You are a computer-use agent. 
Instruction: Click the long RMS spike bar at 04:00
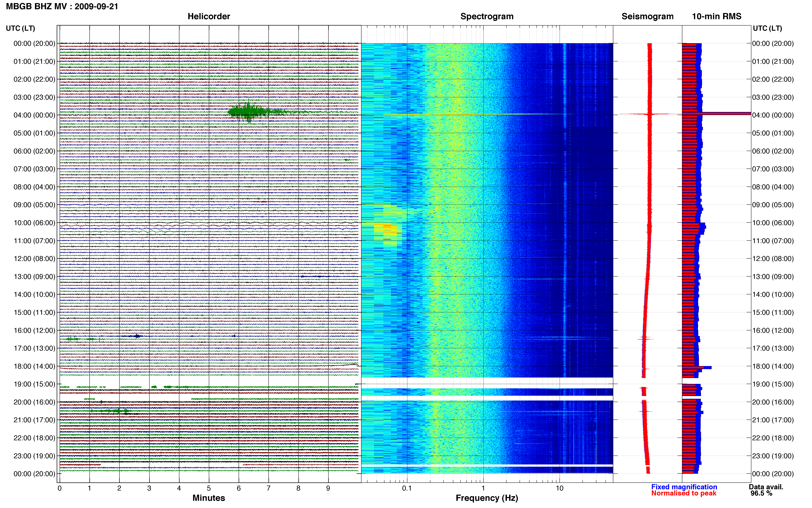coord(716,113)
